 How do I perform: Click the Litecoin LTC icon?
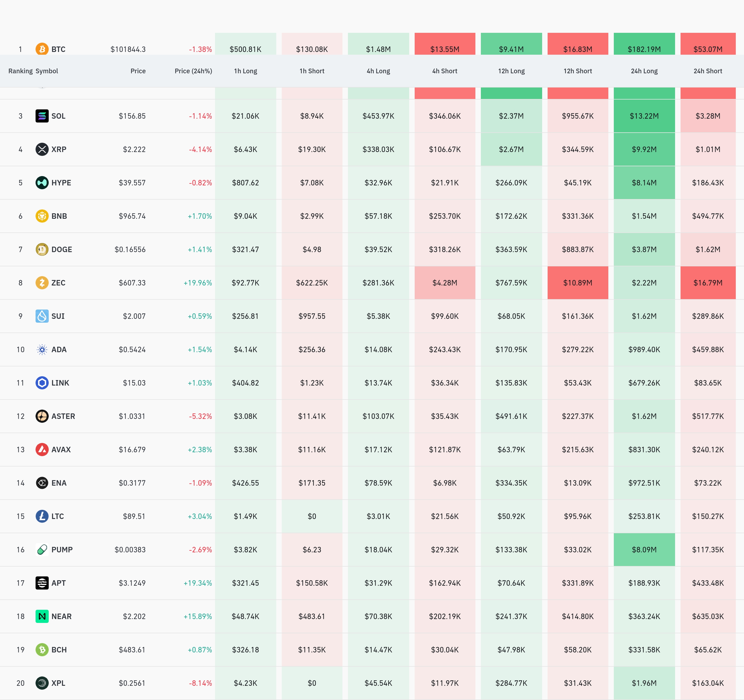click(x=42, y=516)
